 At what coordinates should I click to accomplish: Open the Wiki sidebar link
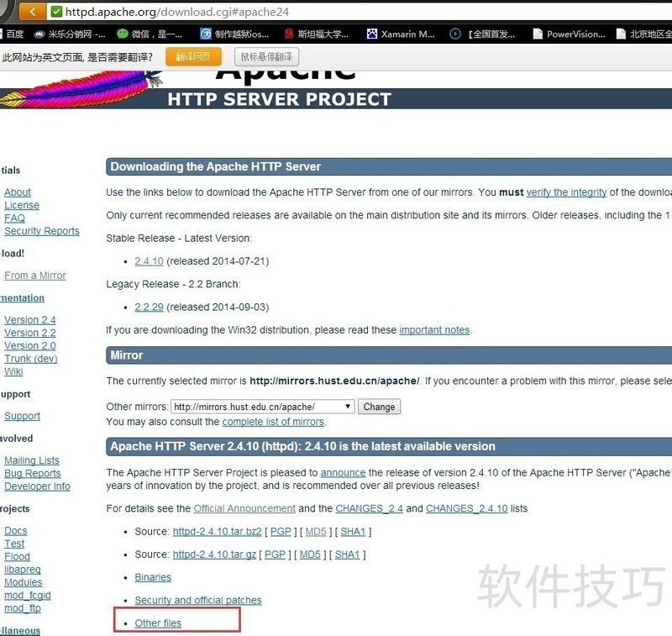pyautogui.click(x=13, y=371)
